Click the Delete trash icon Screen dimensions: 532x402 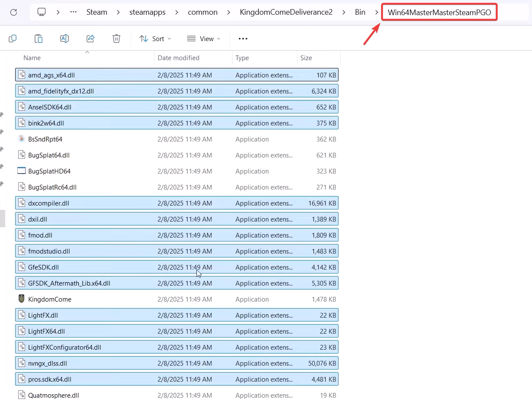(x=116, y=39)
